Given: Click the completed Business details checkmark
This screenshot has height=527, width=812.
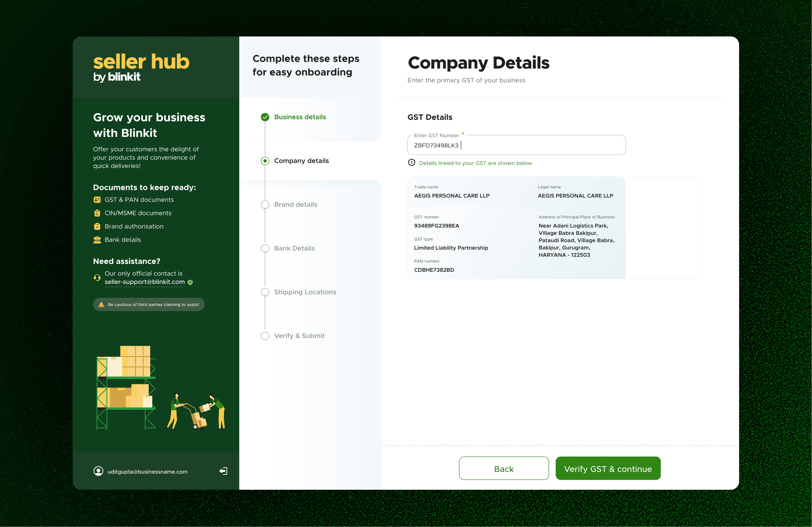Looking at the screenshot, I should click(265, 117).
